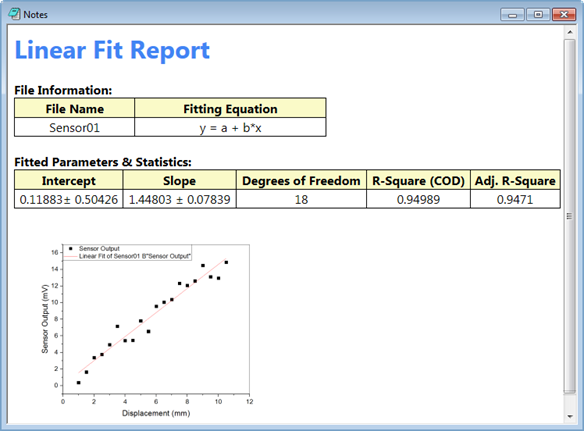Click the slope value 1.44803 ± 0.07839
Viewport: 584px width, 431px height.
tap(180, 200)
